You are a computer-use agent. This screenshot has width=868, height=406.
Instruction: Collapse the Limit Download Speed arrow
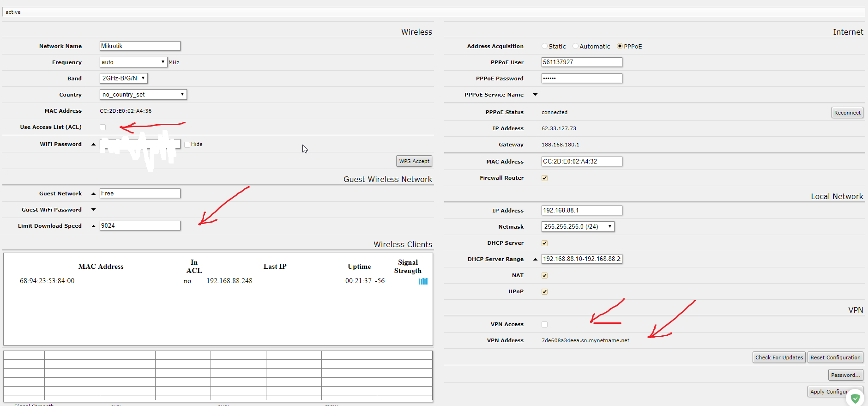pos(94,226)
